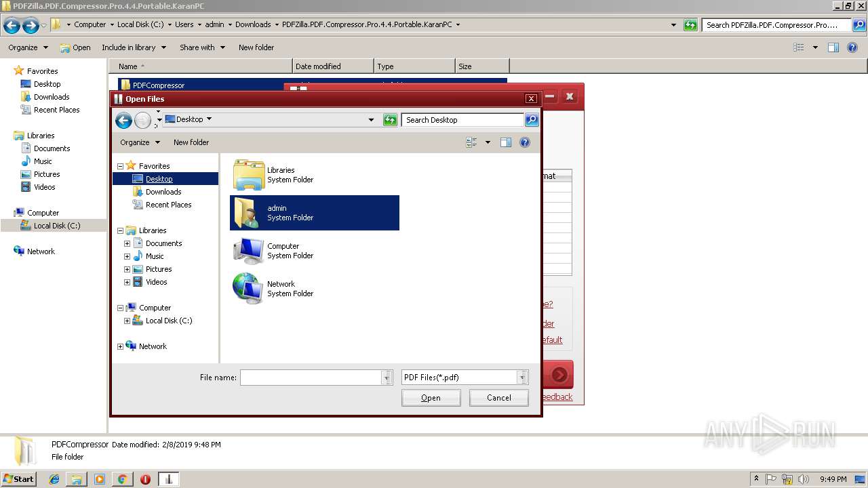Open Windows Explorer taskbar icon
868x488 pixels.
77,479
